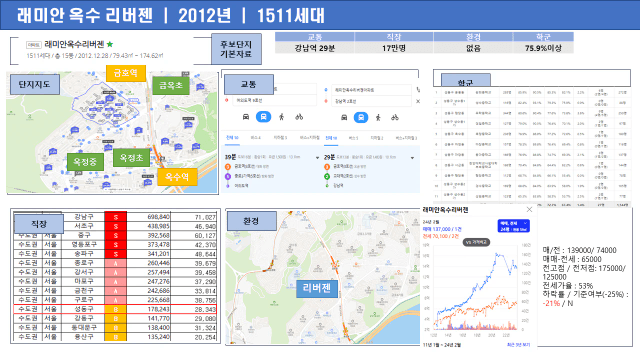Viewport: 640px width, 360px height.
Task: Expand the 39분 route details arrow
Action: pyautogui.click(x=317, y=158)
